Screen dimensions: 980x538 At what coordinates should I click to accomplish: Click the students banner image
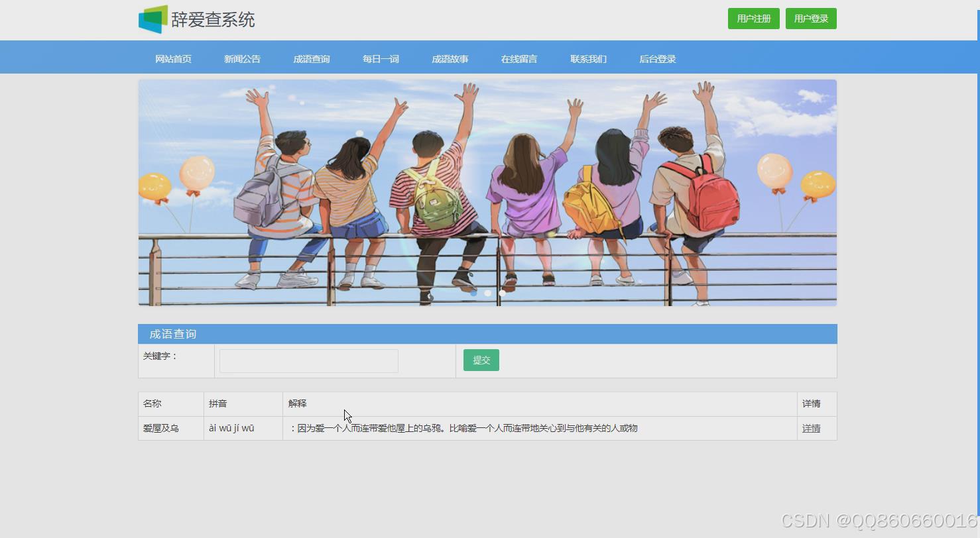[487, 192]
